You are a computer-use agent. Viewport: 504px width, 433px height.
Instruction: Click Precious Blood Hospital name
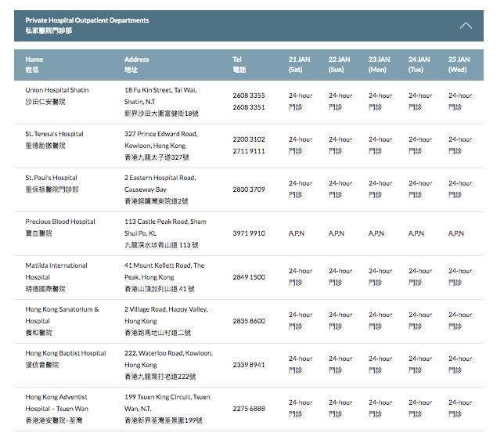coord(60,222)
